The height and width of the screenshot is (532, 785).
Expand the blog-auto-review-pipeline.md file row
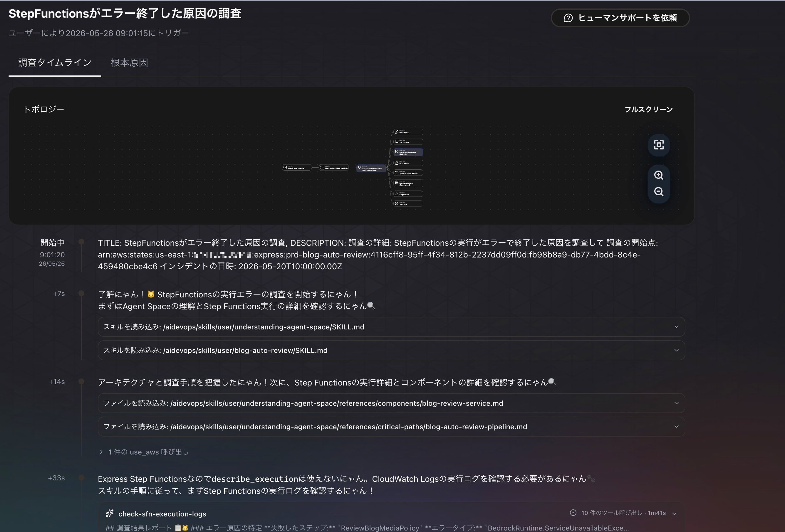pyautogui.click(x=391, y=427)
